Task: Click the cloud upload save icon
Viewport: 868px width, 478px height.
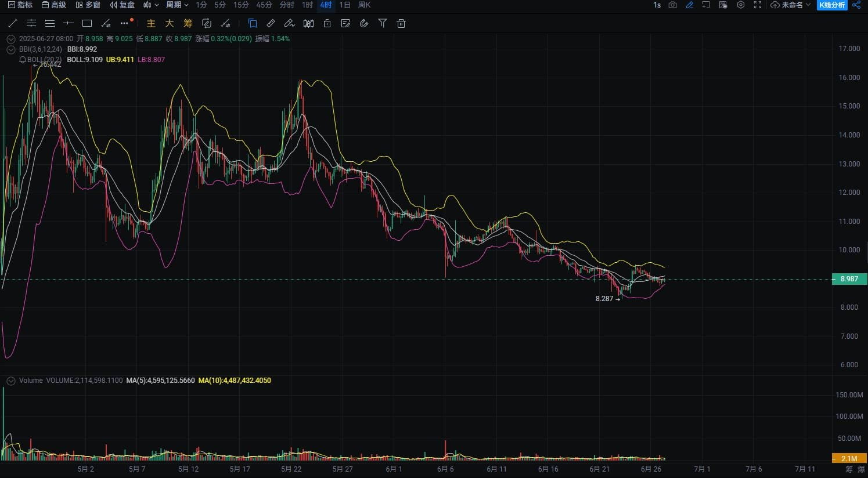Action: (x=775, y=5)
